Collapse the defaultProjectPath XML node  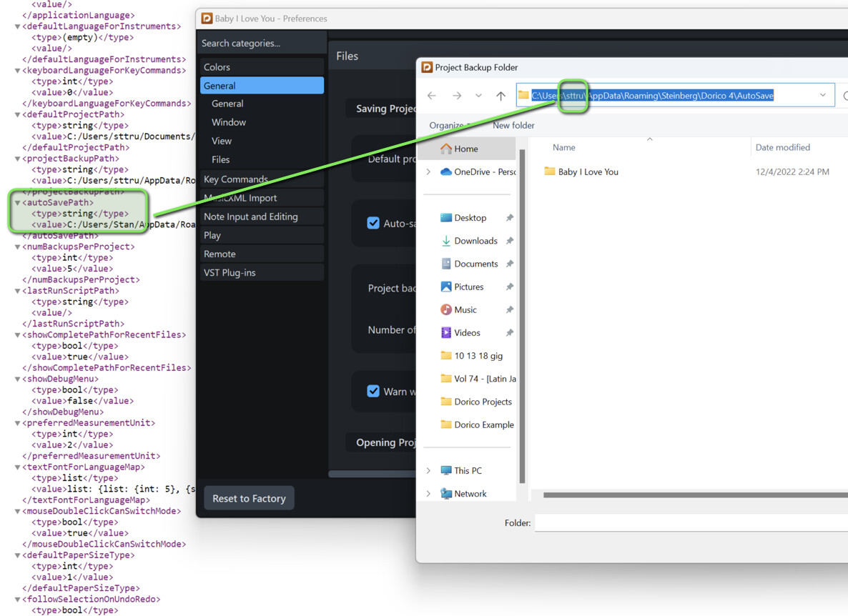tap(17, 114)
